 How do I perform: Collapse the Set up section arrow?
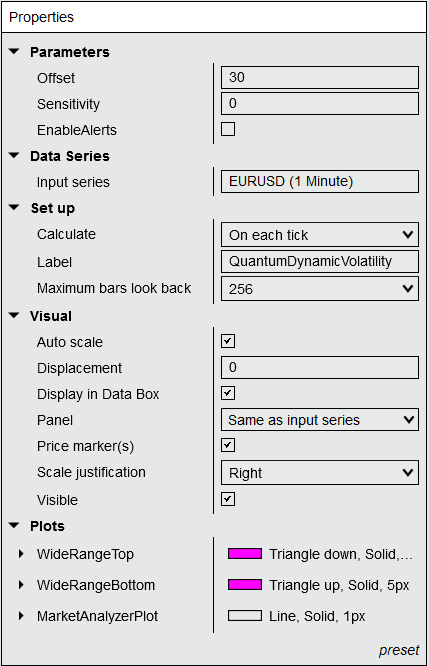click(14, 207)
